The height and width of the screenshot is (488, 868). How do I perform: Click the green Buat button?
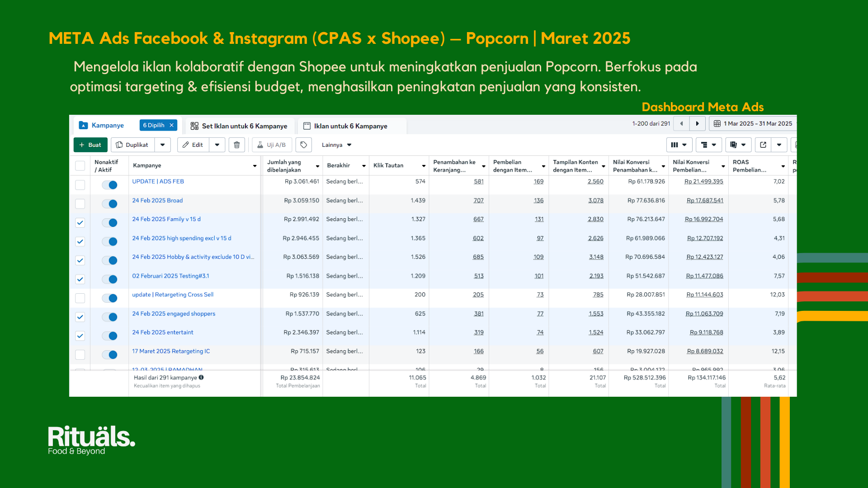coord(90,145)
